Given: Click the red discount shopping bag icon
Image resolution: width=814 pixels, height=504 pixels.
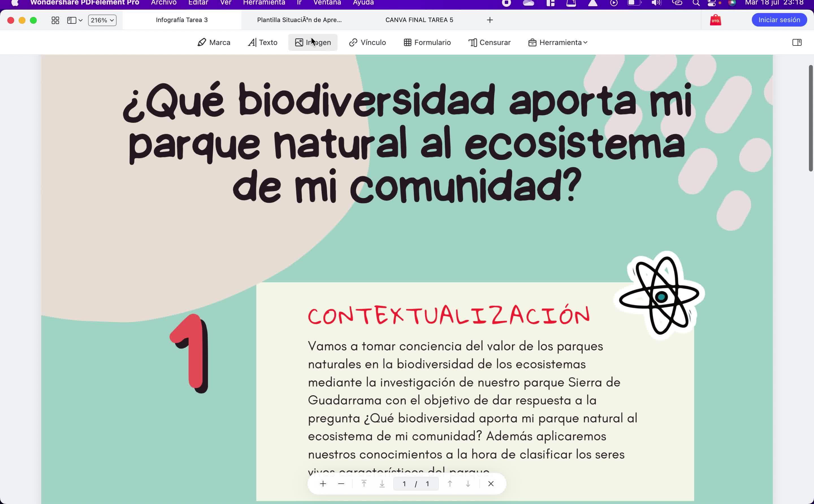Looking at the screenshot, I should [715, 20].
